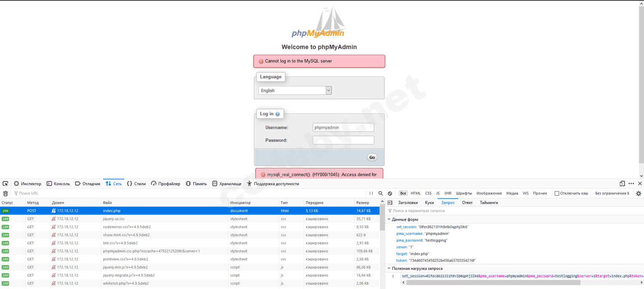Screen dimensions: 644x289
Task: Sort by Файл column header
Action: (165, 202)
